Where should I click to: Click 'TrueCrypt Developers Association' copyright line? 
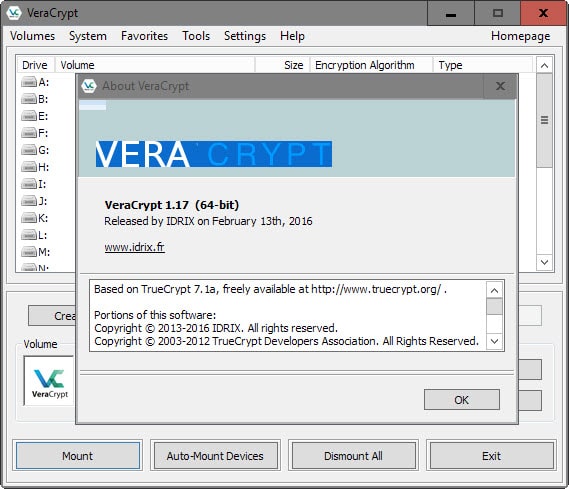tap(286, 341)
